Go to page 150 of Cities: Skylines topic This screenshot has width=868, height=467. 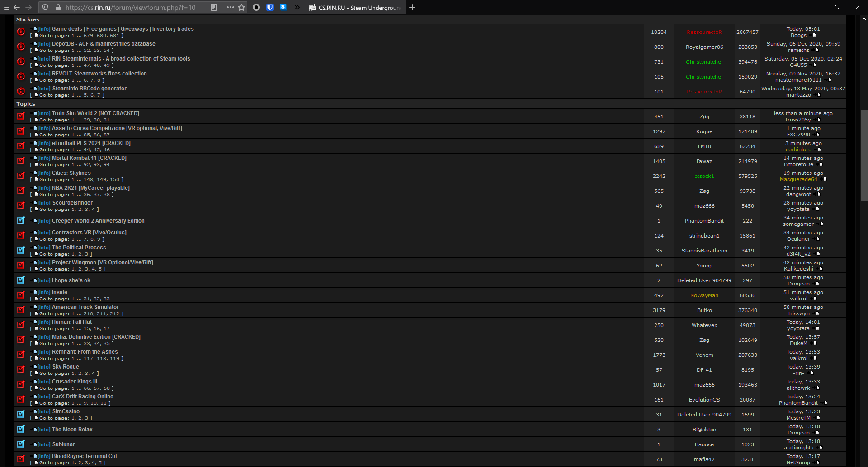(x=114, y=180)
